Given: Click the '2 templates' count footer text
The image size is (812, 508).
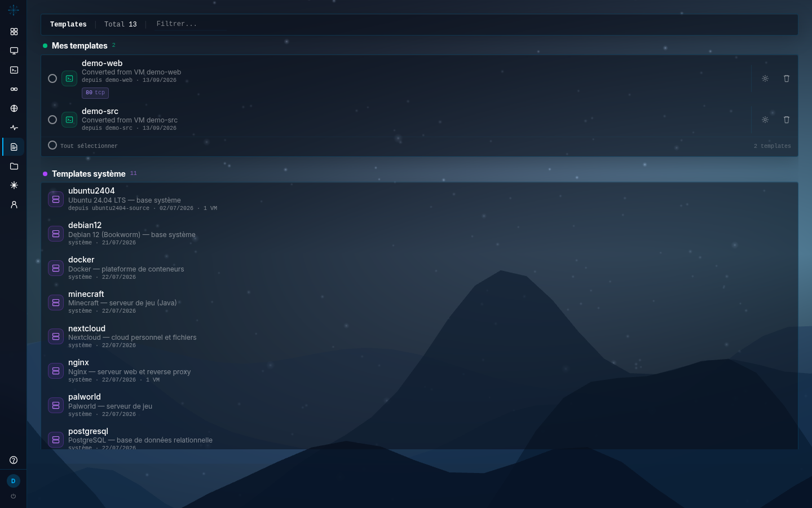Looking at the screenshot, I should [773, 146].
